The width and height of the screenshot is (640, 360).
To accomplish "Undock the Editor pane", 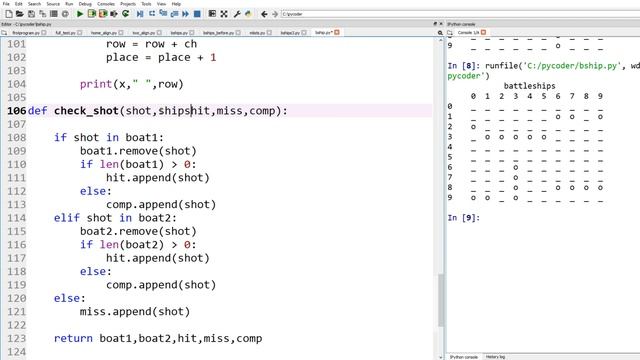I will [435, 24].
